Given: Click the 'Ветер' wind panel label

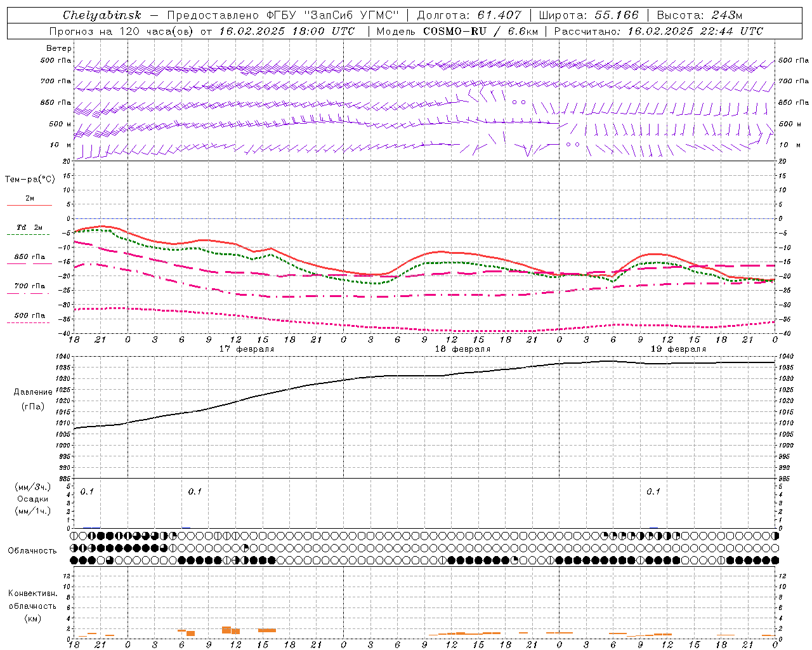Looking at the screenshot, I should pos(59,48).
